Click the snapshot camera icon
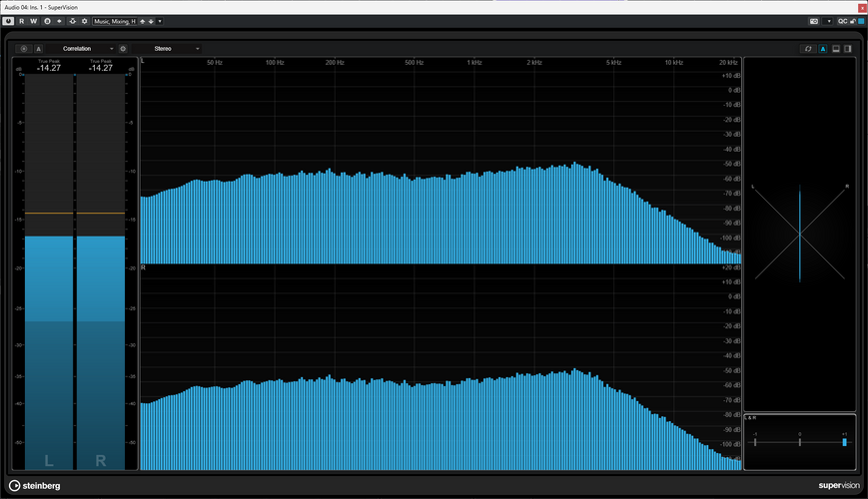This screenshot has width=868, height=499. [x=814, y=21]
